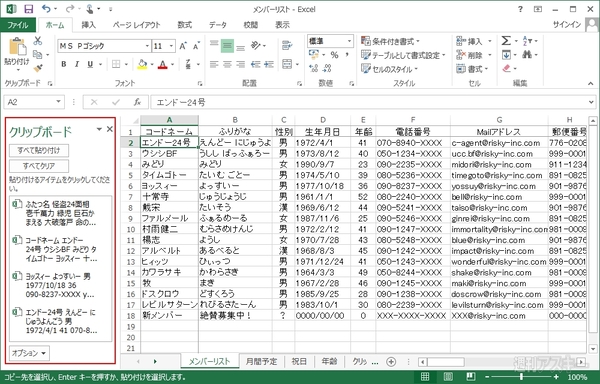
Task: Open the font name dropdown
Action: pos(147,46)
